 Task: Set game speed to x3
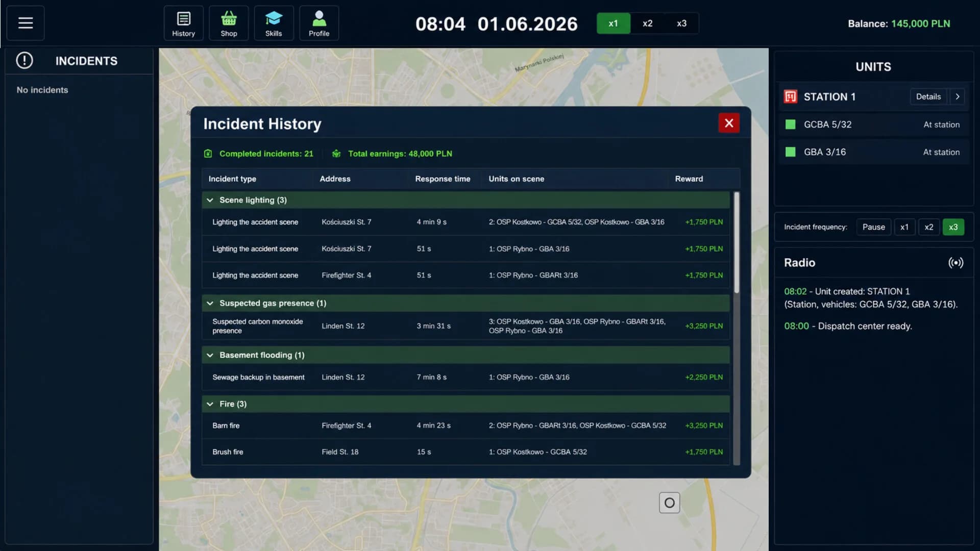[681, 23]
